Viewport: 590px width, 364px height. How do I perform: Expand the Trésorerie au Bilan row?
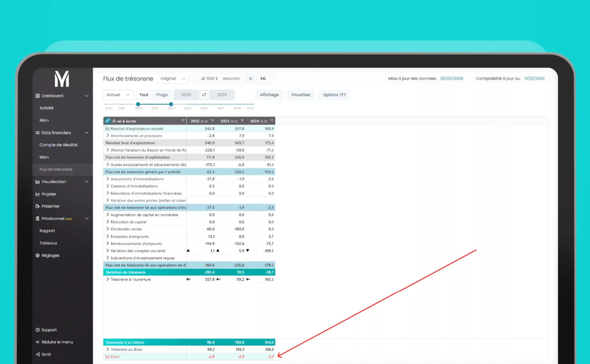click(x=108, y=349)
